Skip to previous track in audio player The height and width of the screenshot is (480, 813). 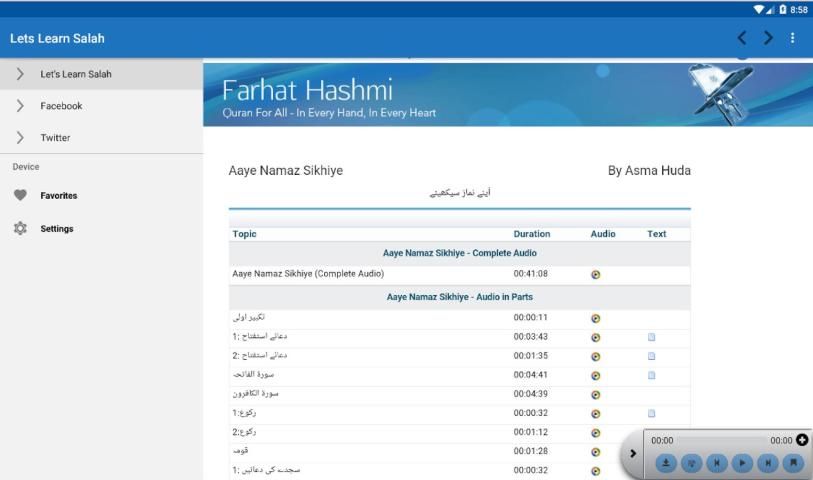tap(717, 463)
